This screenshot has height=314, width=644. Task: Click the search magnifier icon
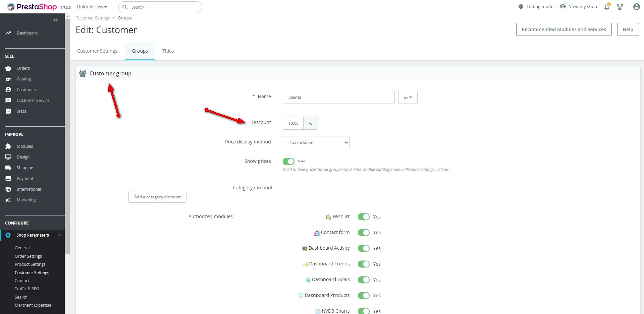tap(125, 7)
